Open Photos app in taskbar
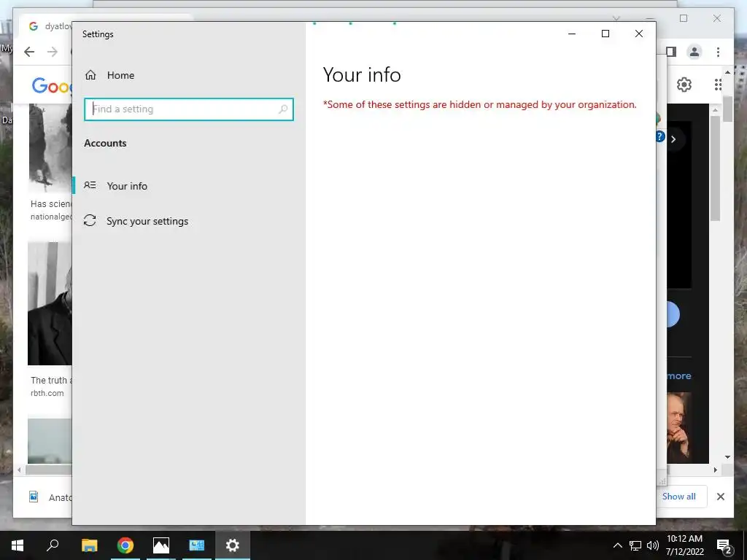Image resolution: width=747 pixels, height=560 pixels. tap(161, 545)
